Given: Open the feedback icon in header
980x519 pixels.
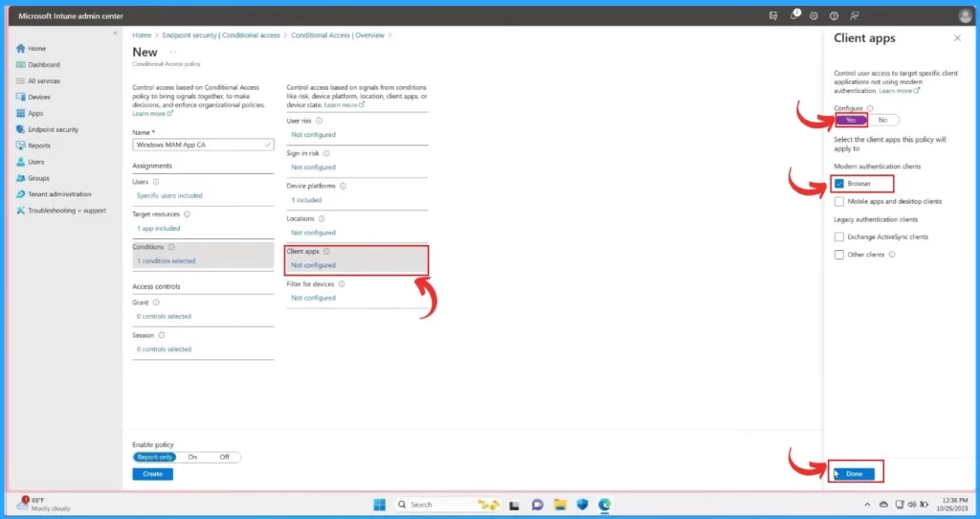Looking at the screenshot, I should (x=854, y=15).
